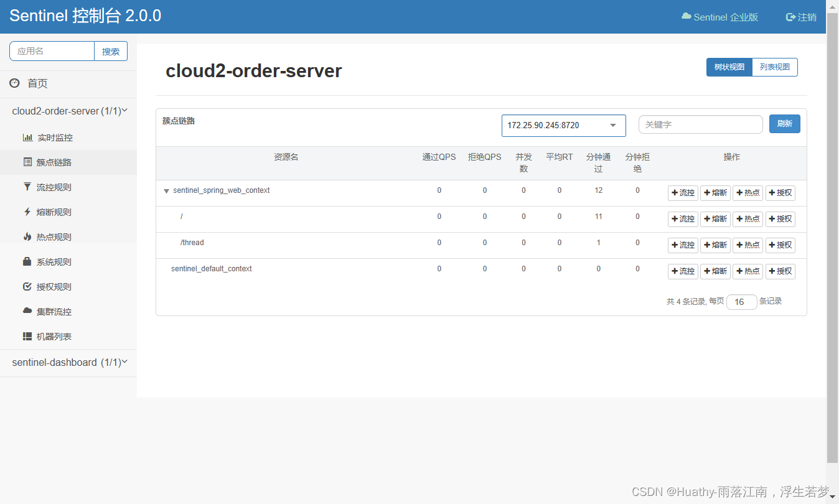Add 熔断 rule for the / resource
839x504 pixels.
click(x=715, y=219)
